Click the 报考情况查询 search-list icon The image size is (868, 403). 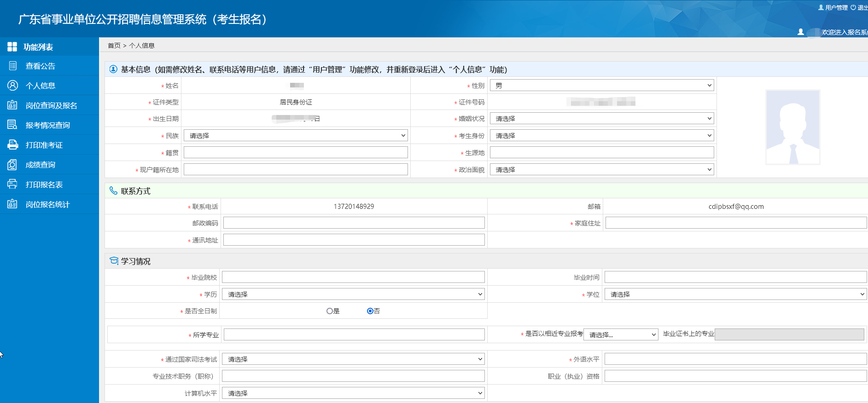point(12,125)
